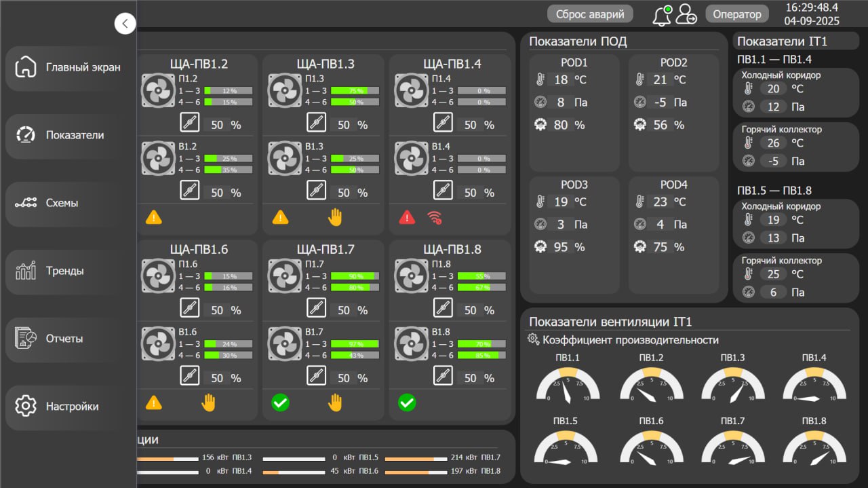Click the gear icon beside Коэффициент производительности

pyautogui.click(x=534, y=339)
